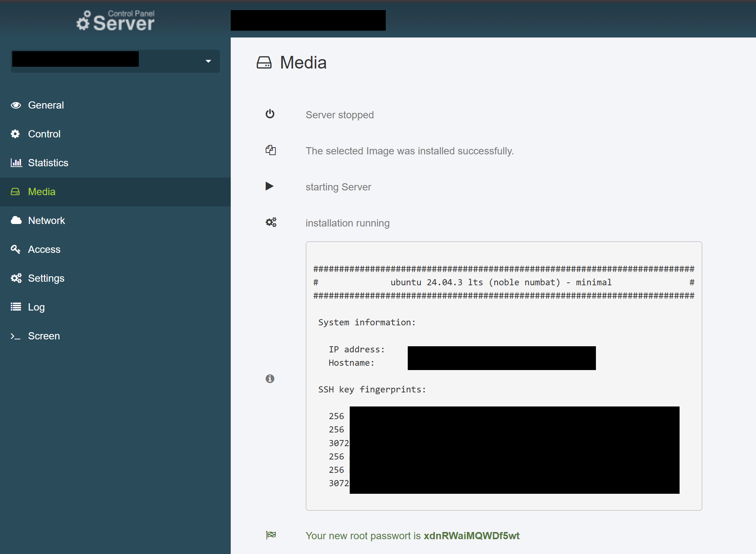Click the Screen terminal prompt icon

[x=15, y=336]
